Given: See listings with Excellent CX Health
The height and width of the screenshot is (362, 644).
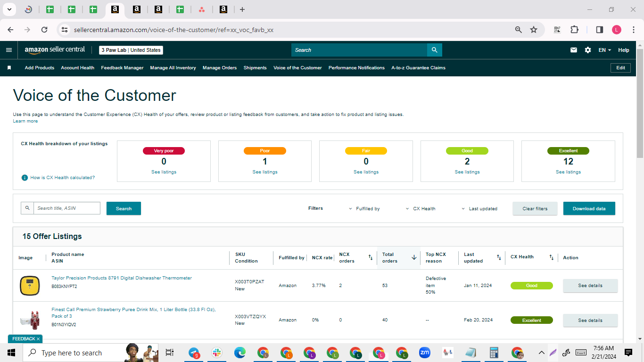Looking at the screenshot, I should click(568, 172).
